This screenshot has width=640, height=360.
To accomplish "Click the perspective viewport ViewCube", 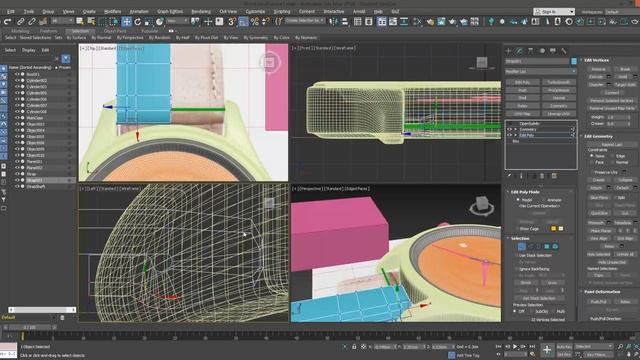I will [x=482, y=205].
